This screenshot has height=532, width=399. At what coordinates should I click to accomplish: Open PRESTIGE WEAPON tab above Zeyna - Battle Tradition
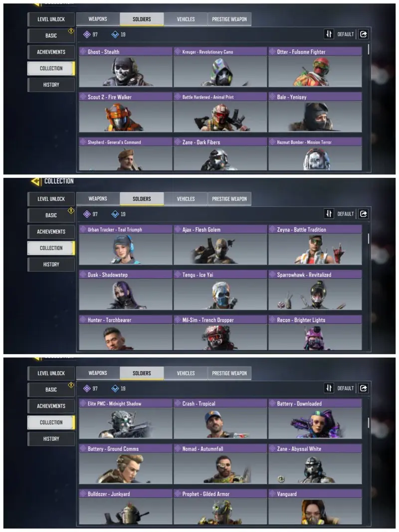pos(229,199)
